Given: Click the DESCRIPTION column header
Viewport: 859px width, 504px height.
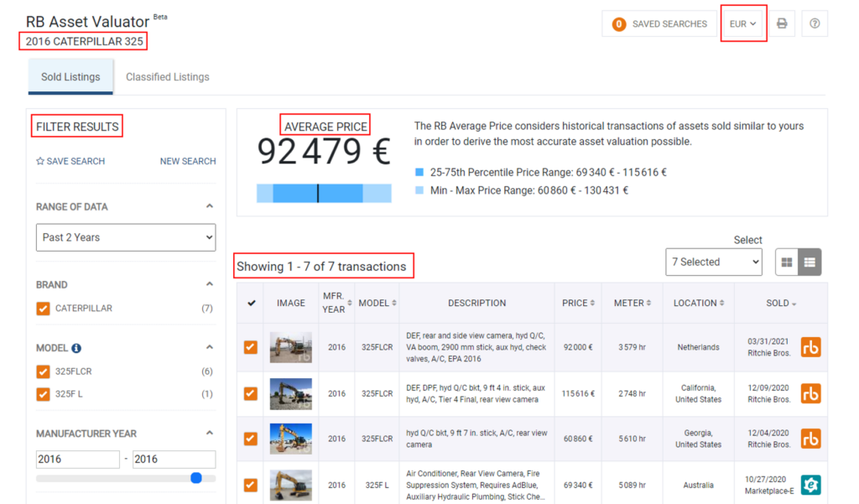Looking at the screenshot, I should click(477, 303).
